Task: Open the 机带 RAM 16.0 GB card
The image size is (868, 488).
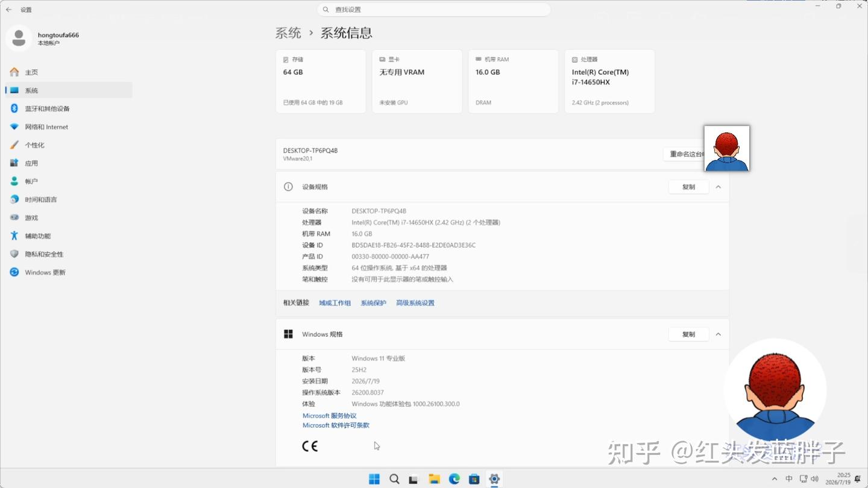Action: [x=514, y=81]
